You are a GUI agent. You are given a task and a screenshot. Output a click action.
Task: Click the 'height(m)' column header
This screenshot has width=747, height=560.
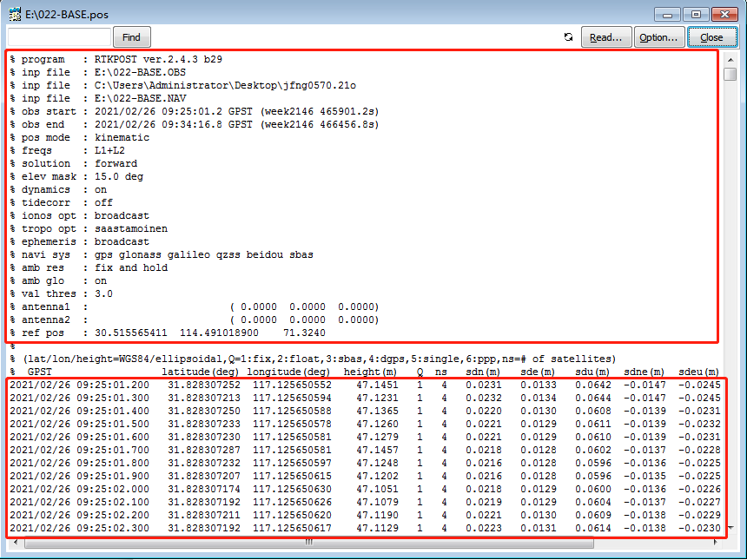(370, 372)
